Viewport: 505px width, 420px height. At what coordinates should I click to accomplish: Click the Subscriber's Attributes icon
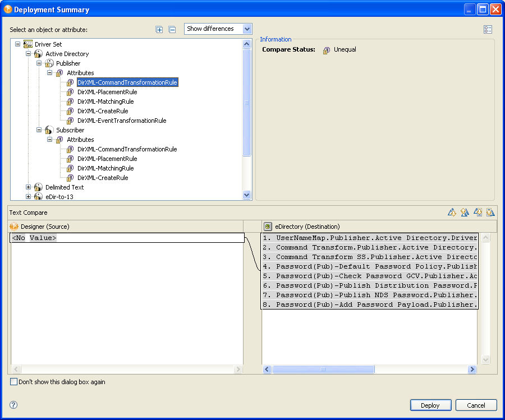pos(59,140)
